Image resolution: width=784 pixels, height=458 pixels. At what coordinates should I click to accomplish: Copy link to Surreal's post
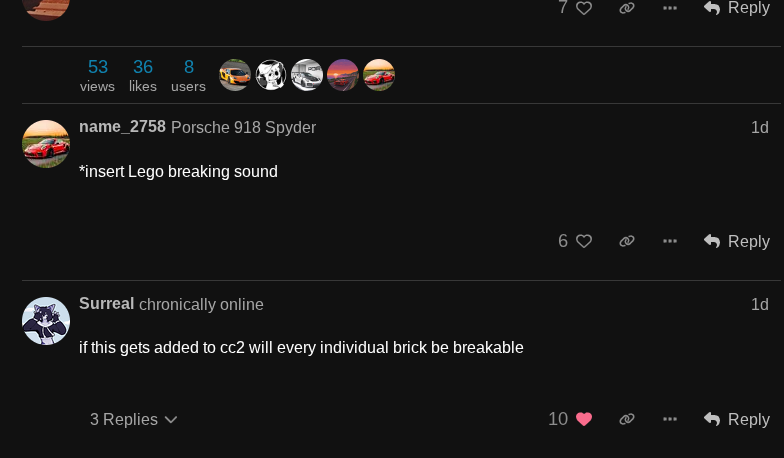click(627, 419)
